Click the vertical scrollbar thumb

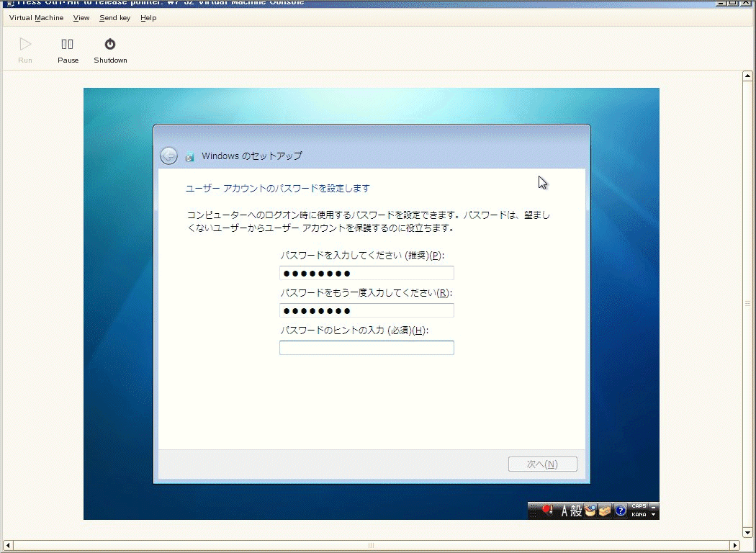747,304
